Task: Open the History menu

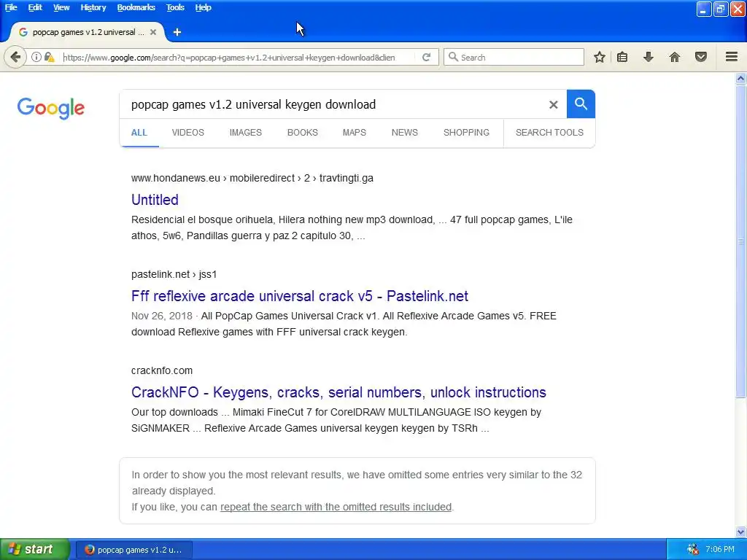Action: coord(93,7)
